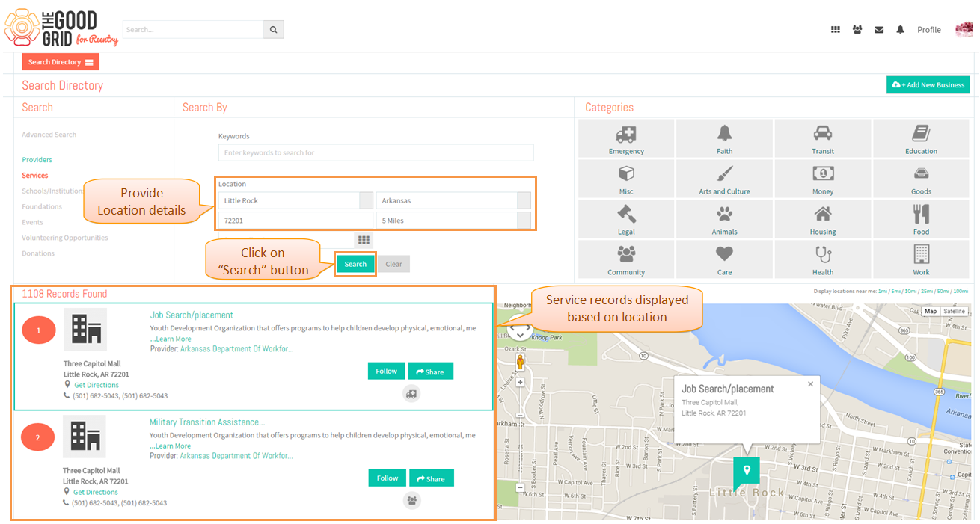
Task: Click the map zoom in plus button
Action: click(520, 382)
